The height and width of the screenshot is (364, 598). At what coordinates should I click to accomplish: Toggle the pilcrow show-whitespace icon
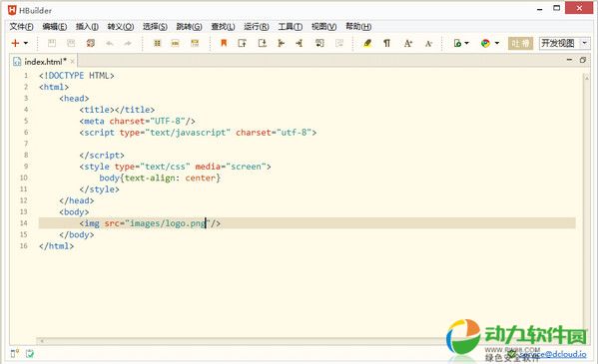click(x=386, y=43)
